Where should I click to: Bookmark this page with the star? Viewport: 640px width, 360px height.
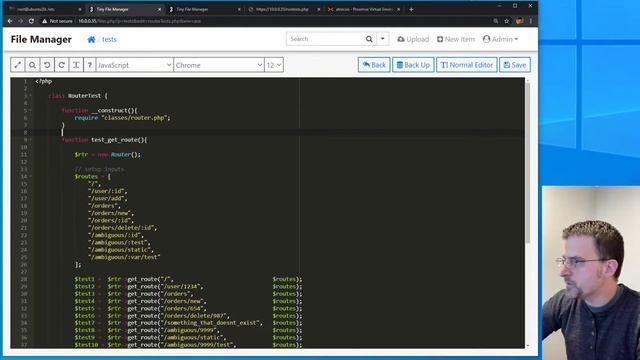507,21
